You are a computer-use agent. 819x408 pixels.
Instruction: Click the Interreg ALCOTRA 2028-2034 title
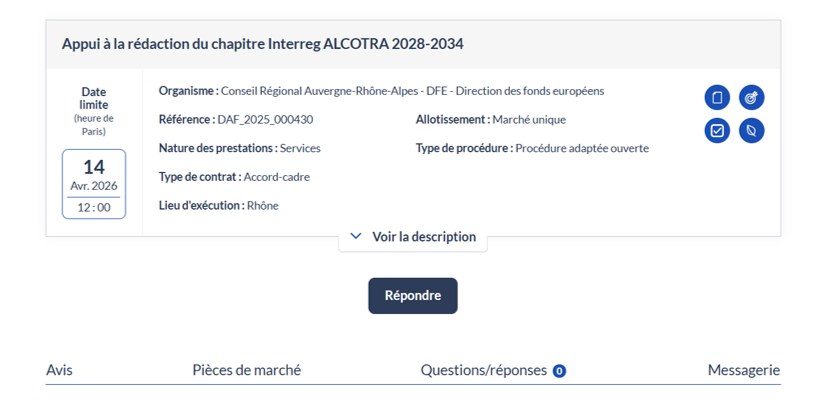[x=262, y=44]
